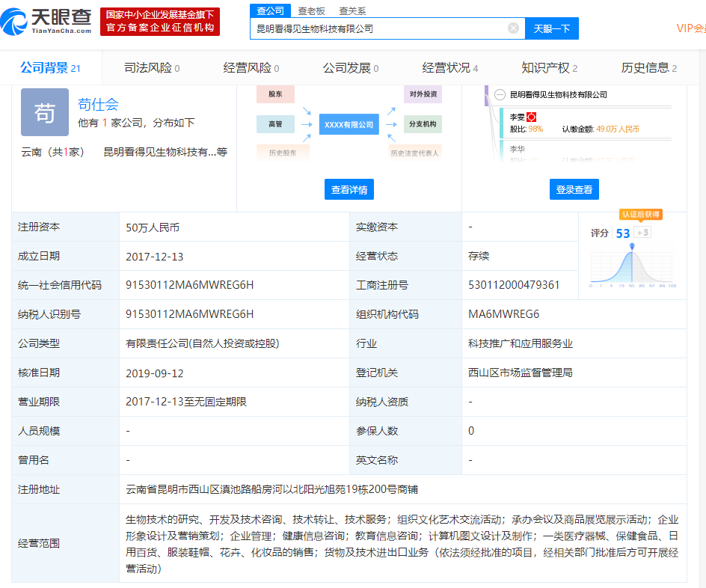Screen dimensions: 706x588
Task: Collapse the 昆明看得见生物科技有限公司 tree node
Action: pos(500,94)
